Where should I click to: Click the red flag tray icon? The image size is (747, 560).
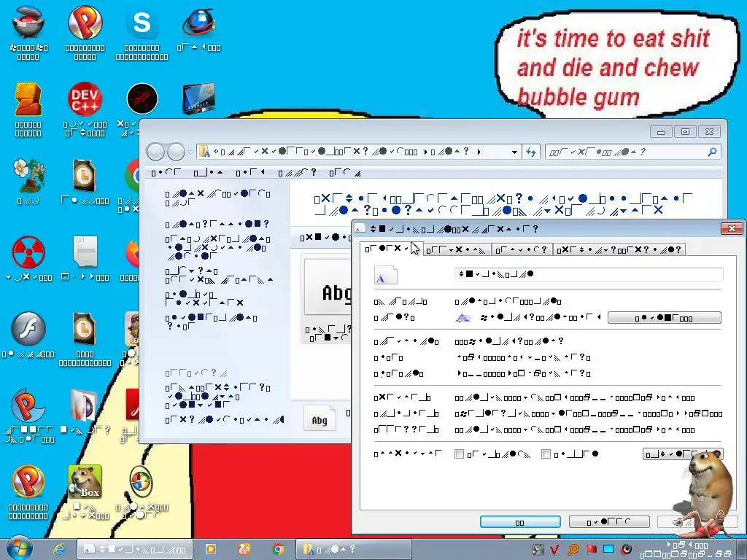pos(591,550)
